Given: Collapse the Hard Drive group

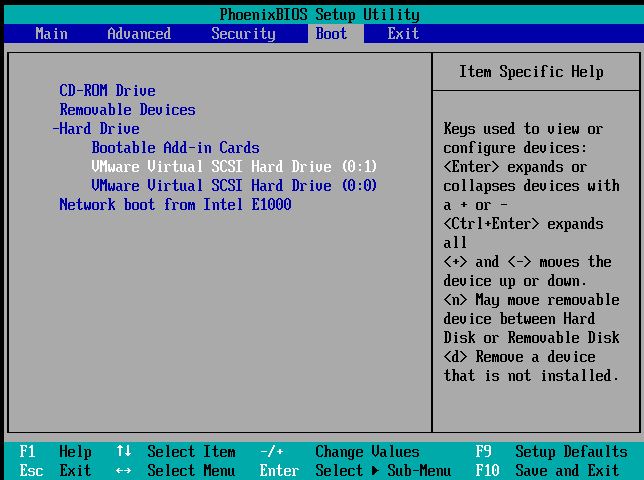Looking at the screenshot, I should tap(96, 129).
